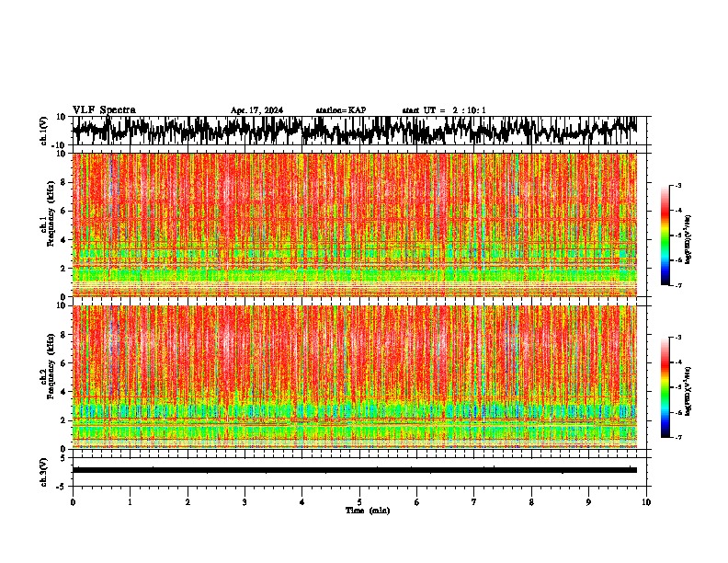Click the "VLF Spectra" plot title

[x=104, y=110]
